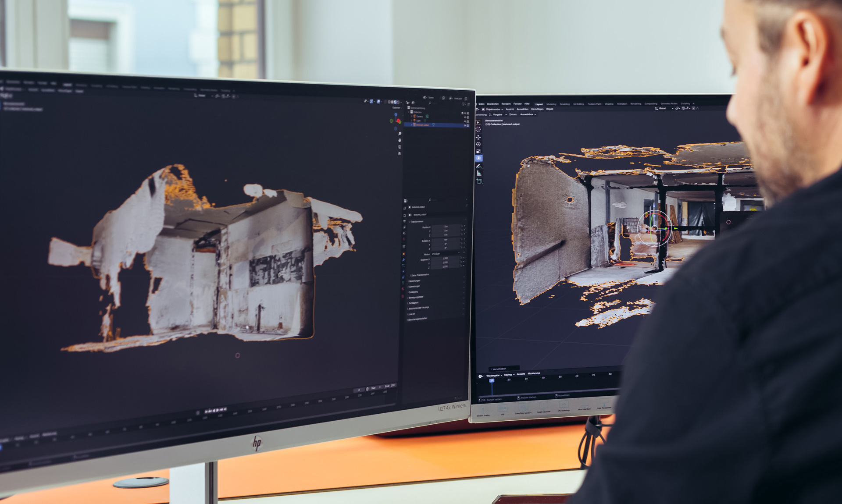Select the Measure tool on right monitor
Image resolution: width=842 pixels, height=504 pixels.
click(479, 174)
